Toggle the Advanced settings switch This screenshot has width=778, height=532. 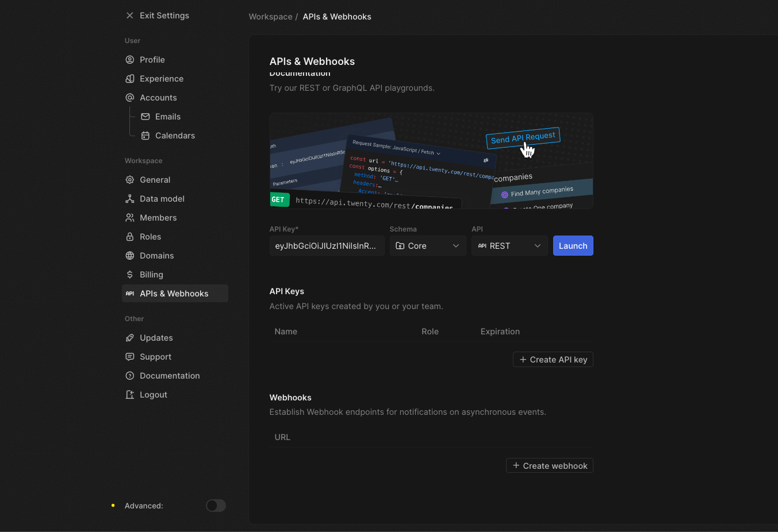coord(216,506)
